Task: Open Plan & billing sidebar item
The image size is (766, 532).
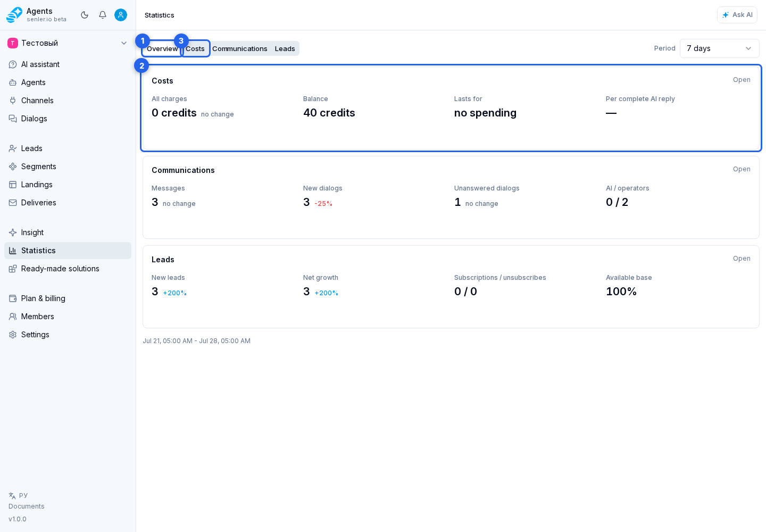Action: (x=68, y=298)
